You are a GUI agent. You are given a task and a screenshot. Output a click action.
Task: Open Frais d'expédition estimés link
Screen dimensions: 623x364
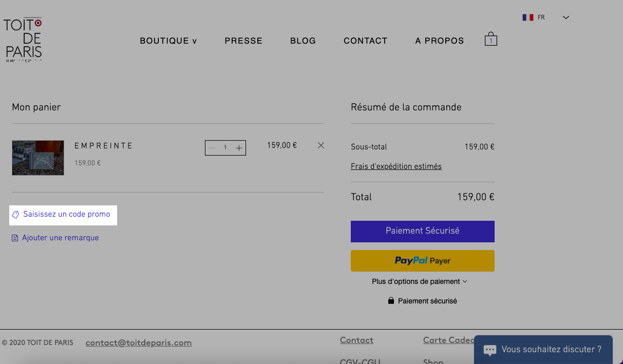click(396, 166)
